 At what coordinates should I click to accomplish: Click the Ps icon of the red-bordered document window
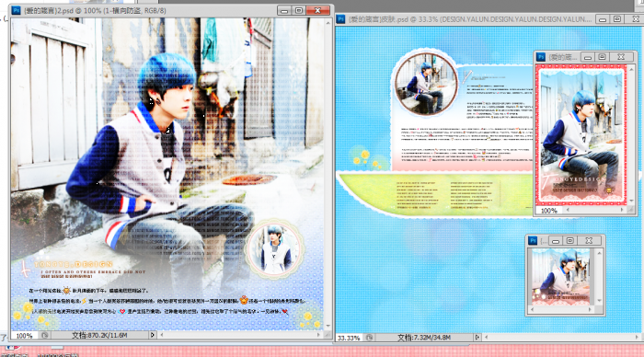click(541, 57)
